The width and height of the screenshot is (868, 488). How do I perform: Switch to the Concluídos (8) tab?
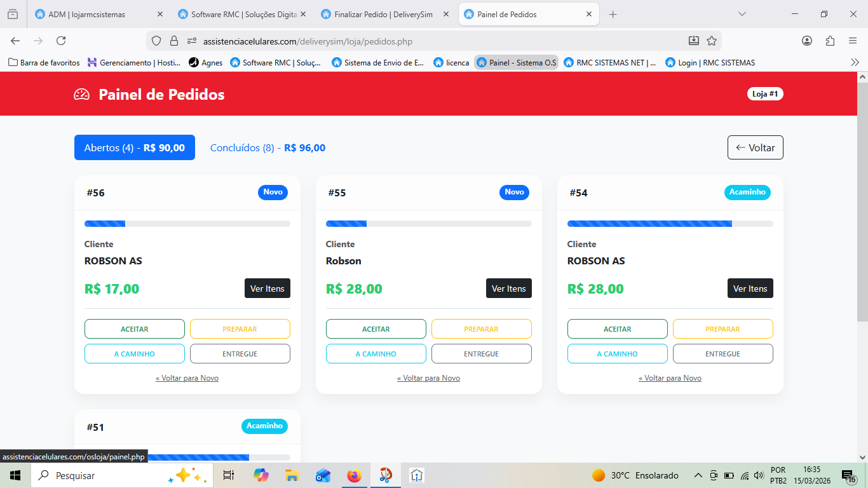point(268,148)
